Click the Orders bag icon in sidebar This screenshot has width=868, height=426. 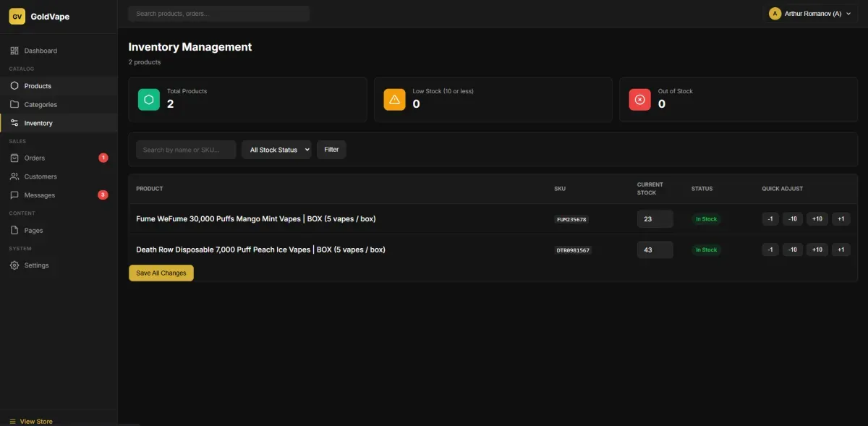tap(14, 158)
